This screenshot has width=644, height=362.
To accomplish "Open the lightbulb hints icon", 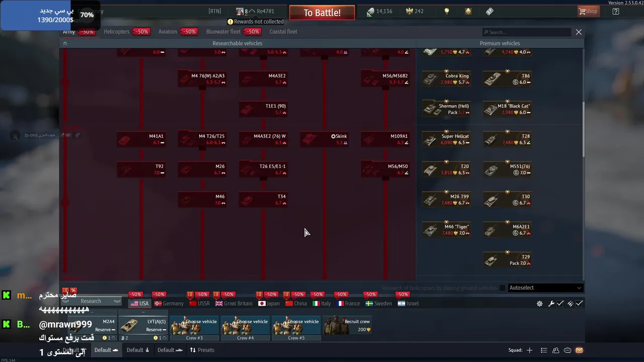I will (446, 11).
